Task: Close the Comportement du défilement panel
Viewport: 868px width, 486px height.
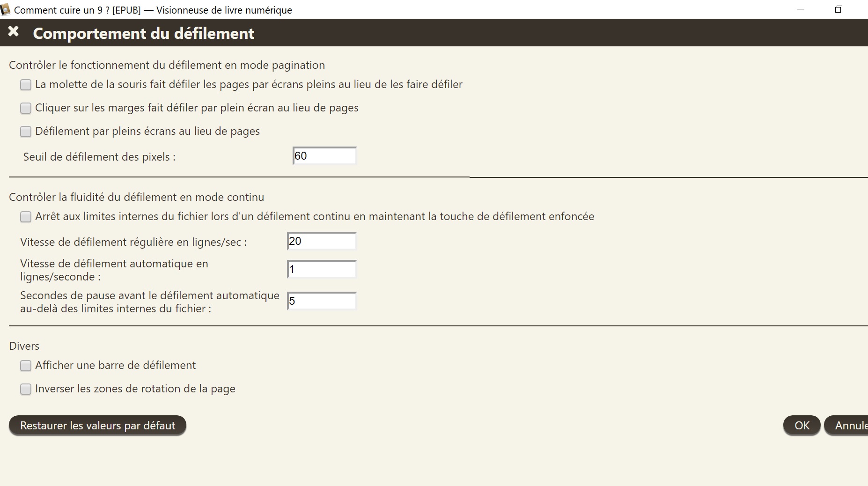Action: (x=14, y=32)
